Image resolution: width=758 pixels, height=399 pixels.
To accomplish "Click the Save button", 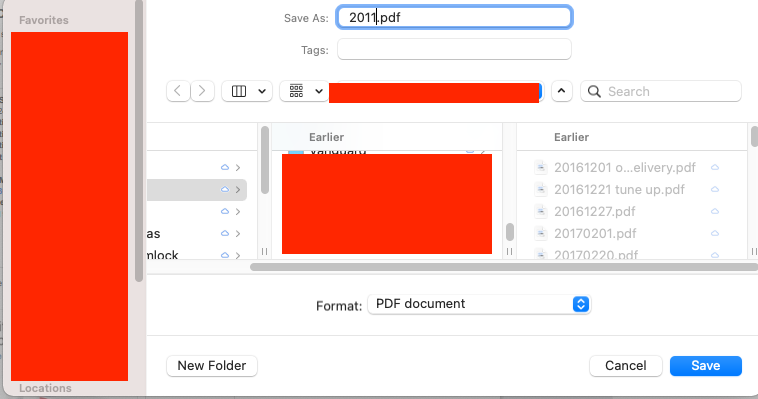I will pos(706,366).
